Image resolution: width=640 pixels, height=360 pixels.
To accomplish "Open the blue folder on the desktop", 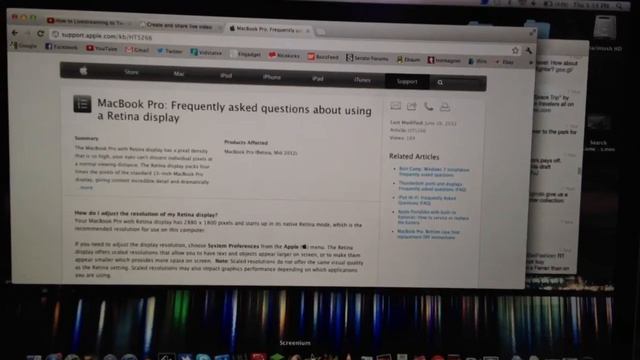I will coord(538,29).
